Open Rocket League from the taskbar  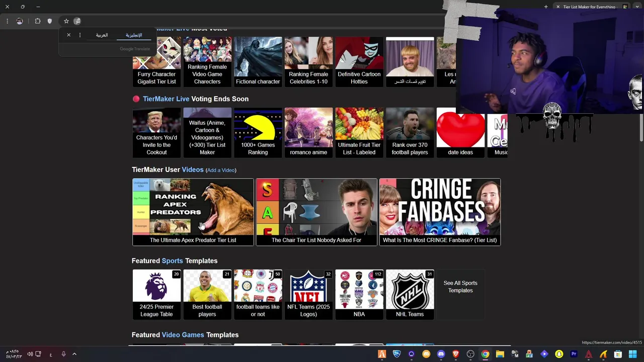pyautogui.click(x=396, y=354)
